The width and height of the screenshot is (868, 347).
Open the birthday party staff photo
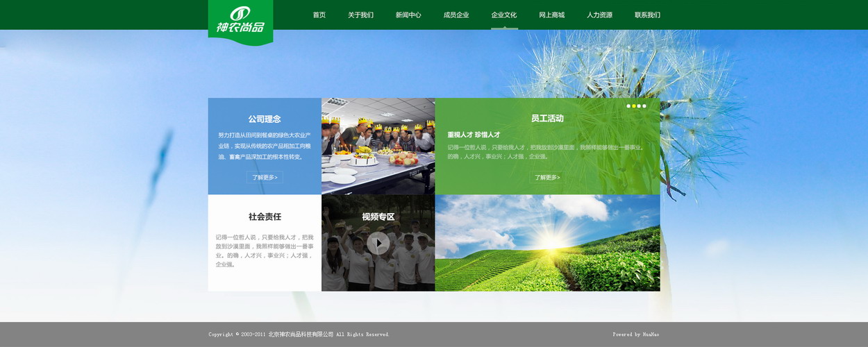tap(378, 146)
